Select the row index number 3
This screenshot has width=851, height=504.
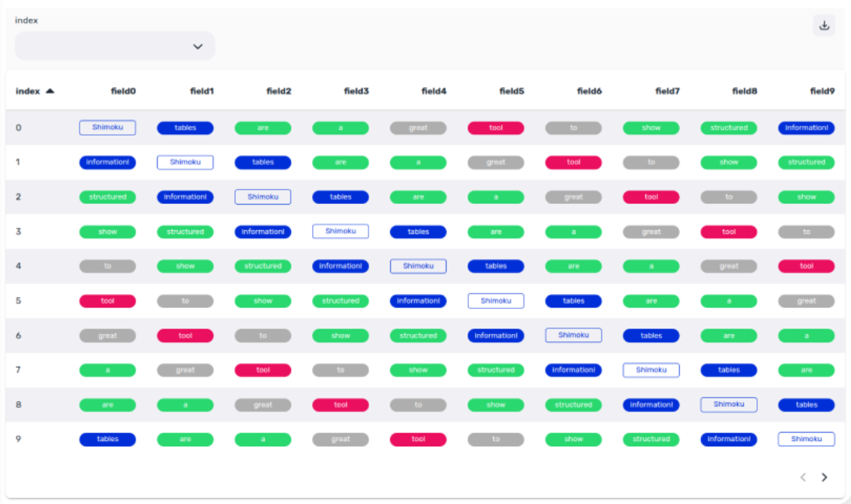[x=19, y=232]
